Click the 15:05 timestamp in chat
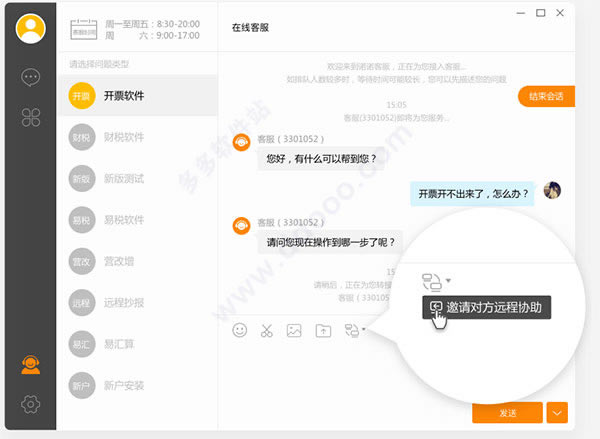The image size is (600, 439). click(x=396, y=105)
